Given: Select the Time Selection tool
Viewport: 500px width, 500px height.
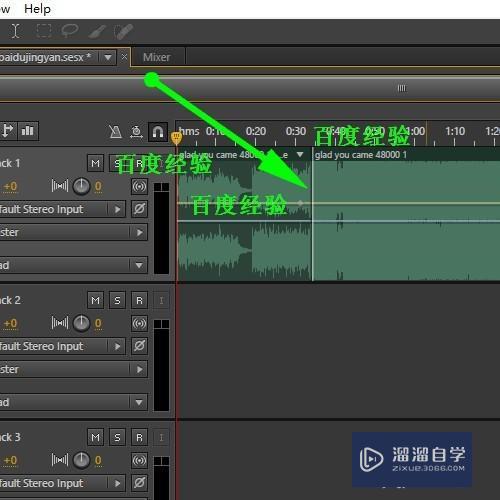Looking at the screenshot, I should pyautogui.click(x=15, y=31).
